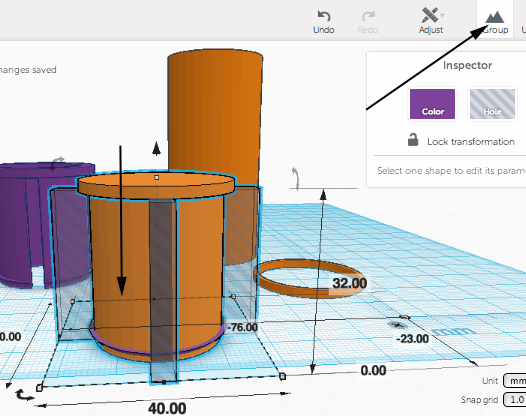526x416 pixels.
Task: Click the curved rotation arrow right of the selection
Action: (x=296, y=178)
